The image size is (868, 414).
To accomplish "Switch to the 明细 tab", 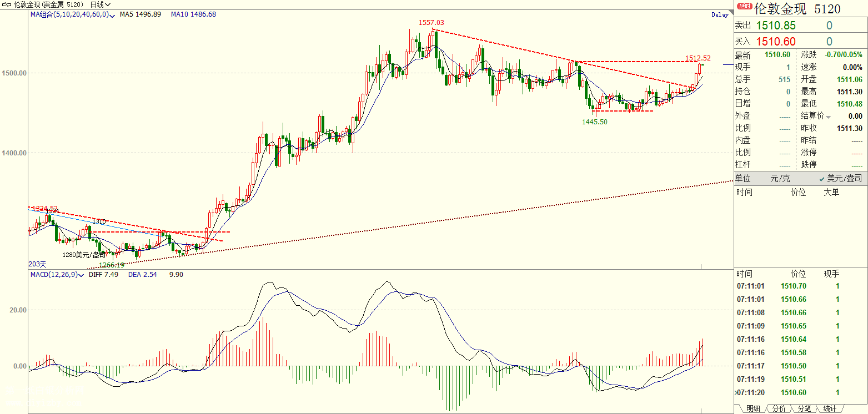I will 752,408.
